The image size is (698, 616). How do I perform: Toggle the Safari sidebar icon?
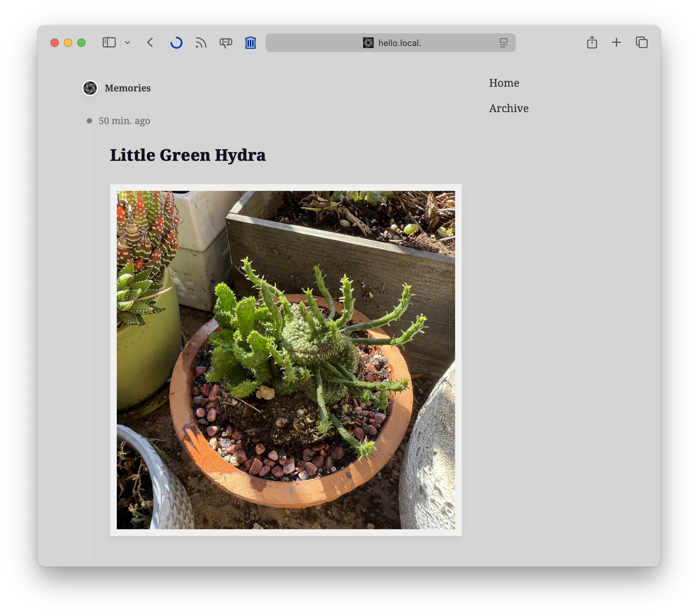click(x=109, y=43)
